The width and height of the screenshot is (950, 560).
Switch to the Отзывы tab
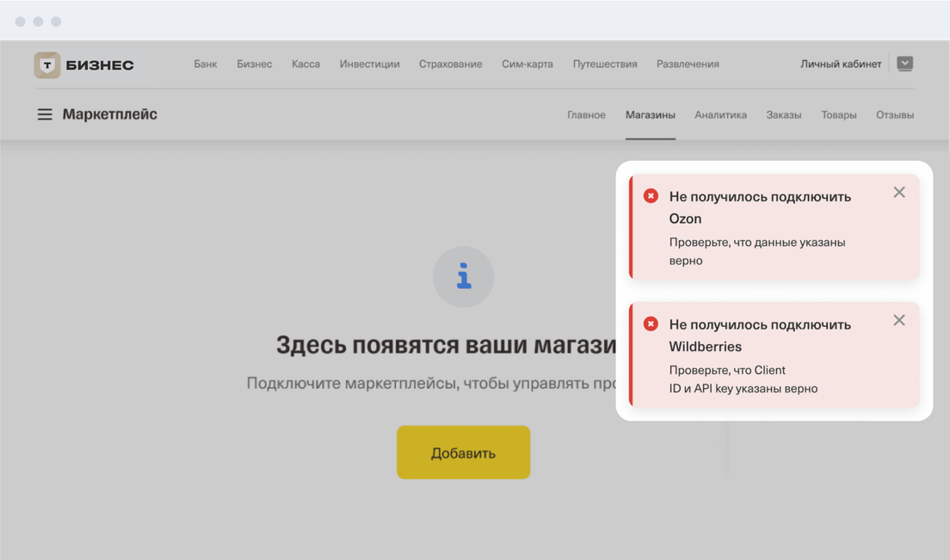pos(895,114)
